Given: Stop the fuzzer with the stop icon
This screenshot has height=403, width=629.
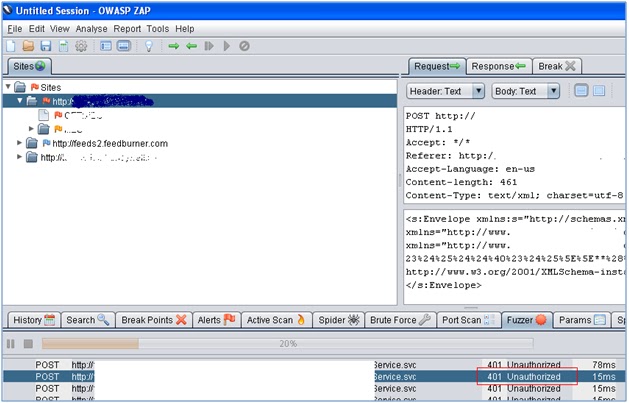Looking at the screenshot, I should 28,344.
